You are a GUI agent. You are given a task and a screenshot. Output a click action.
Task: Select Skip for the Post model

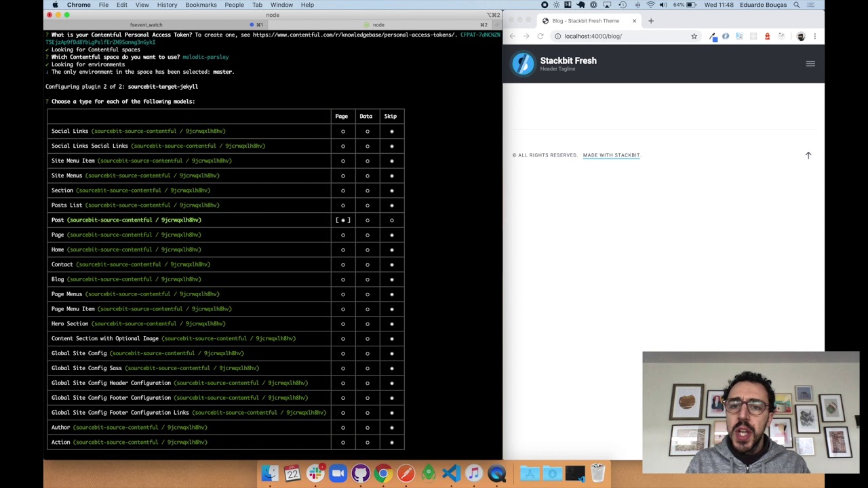(x=391, y=220)
